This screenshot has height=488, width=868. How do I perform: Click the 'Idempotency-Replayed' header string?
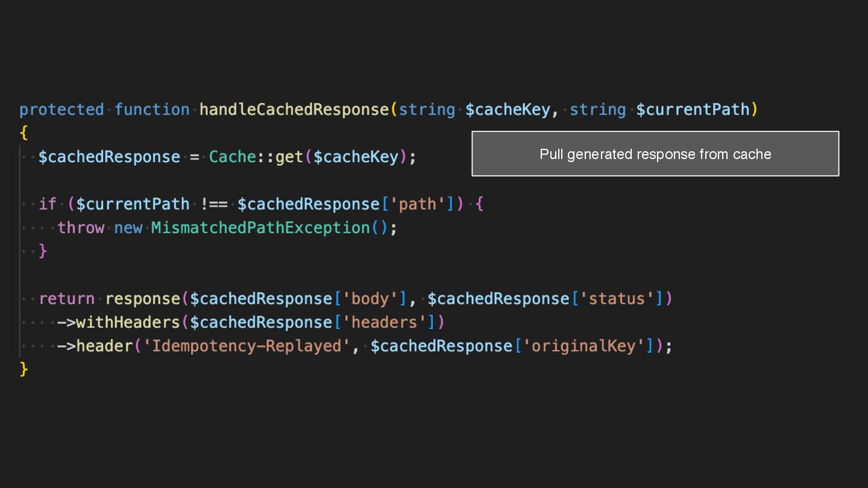(247, 346)
